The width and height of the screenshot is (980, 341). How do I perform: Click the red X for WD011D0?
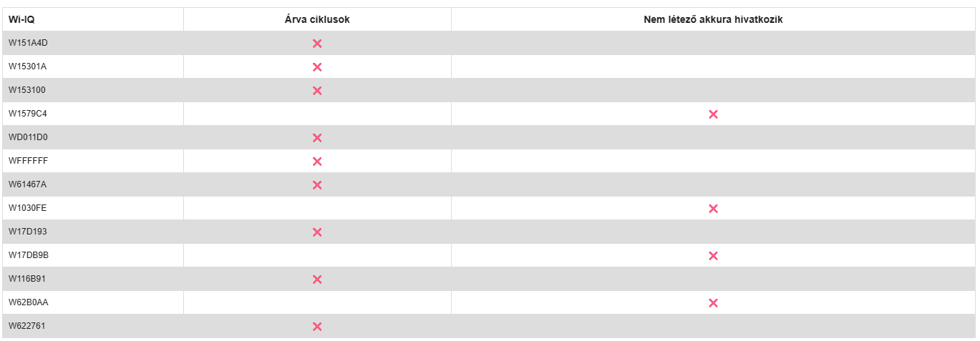[317, 138]
